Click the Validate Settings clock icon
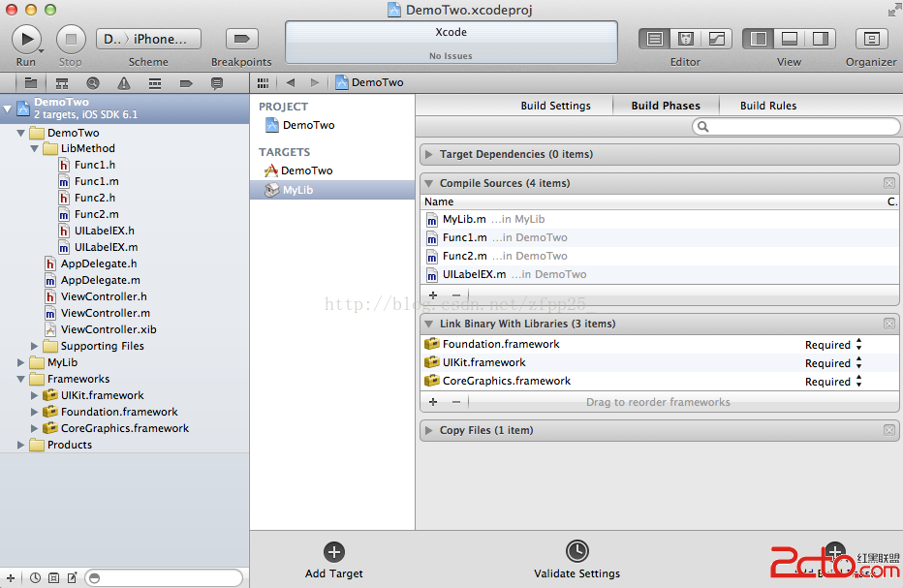The image size is (903, 588). coord(576,551)
